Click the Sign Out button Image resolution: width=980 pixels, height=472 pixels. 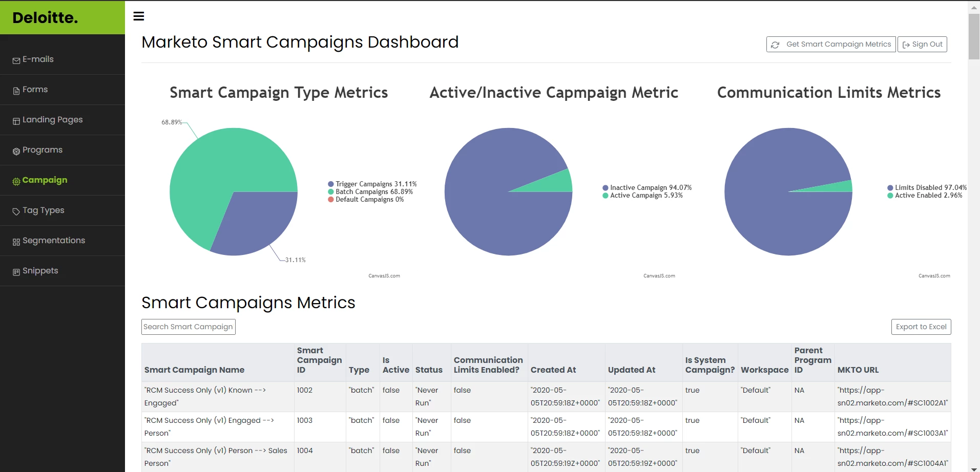922,44
